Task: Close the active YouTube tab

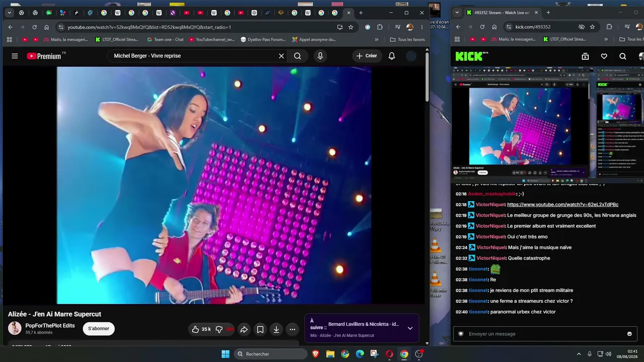Action: (x=349, y=13)
